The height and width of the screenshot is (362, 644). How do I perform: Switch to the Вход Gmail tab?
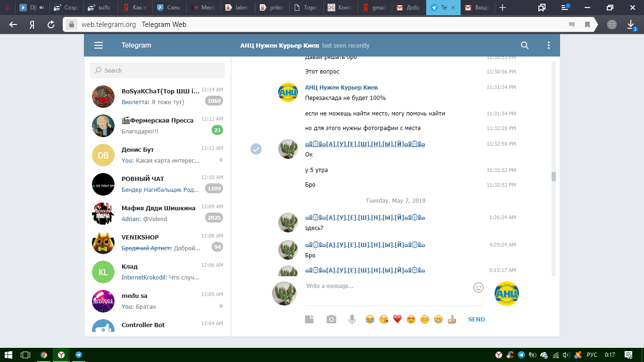(477, 8)
